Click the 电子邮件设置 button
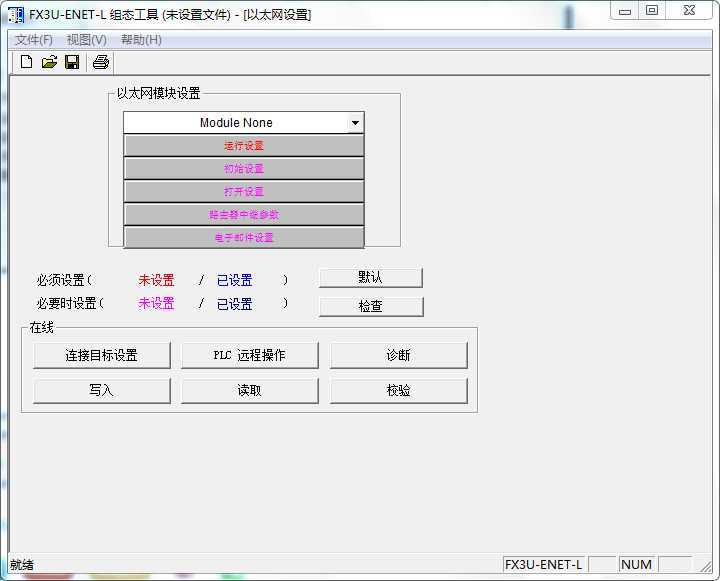720x581 pixels. [244, 237]
